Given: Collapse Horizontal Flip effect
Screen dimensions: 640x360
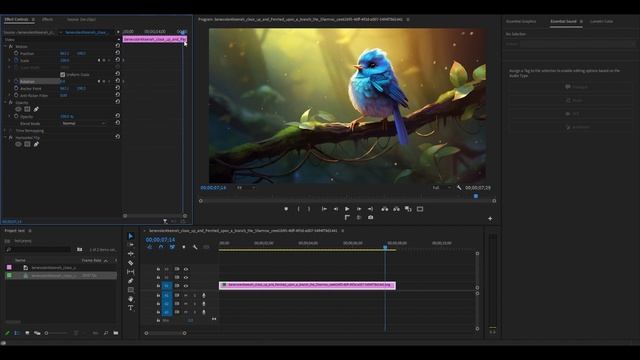Looking at the screenshot, I should point(5,138).
